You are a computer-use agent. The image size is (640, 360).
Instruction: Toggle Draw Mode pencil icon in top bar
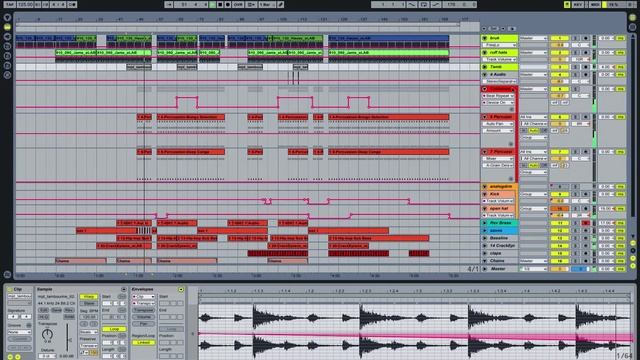point(281,4)
